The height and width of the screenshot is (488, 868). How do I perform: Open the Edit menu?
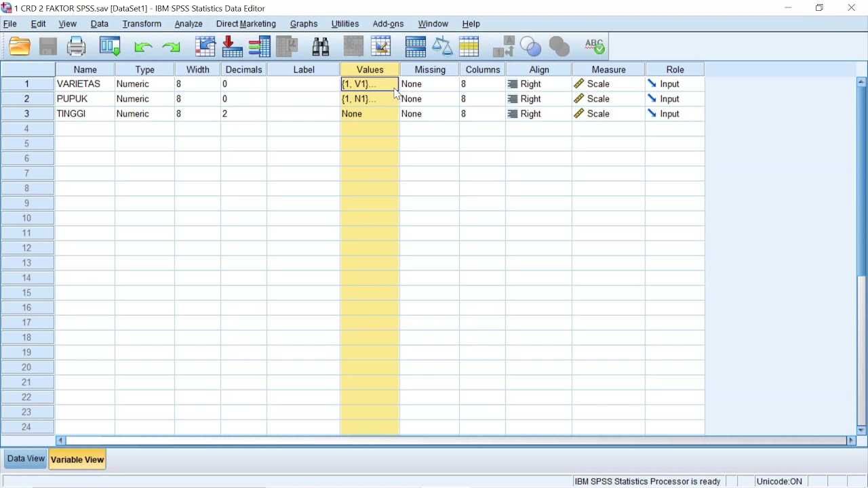[39, 24]
